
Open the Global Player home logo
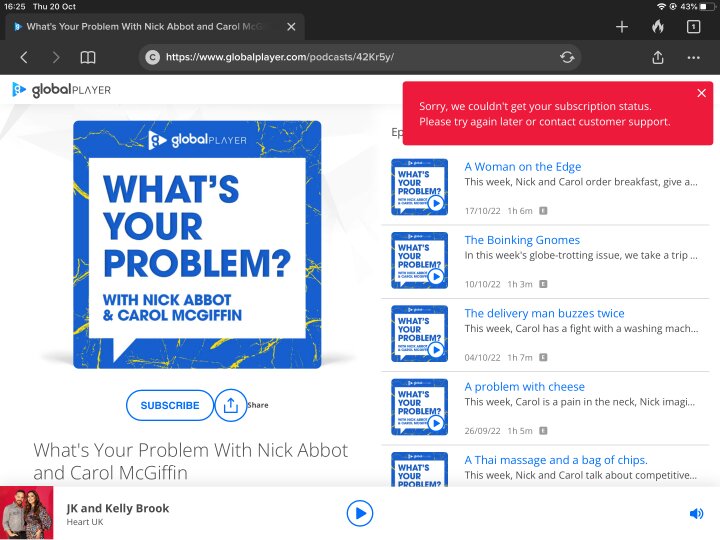click(62, 90)
